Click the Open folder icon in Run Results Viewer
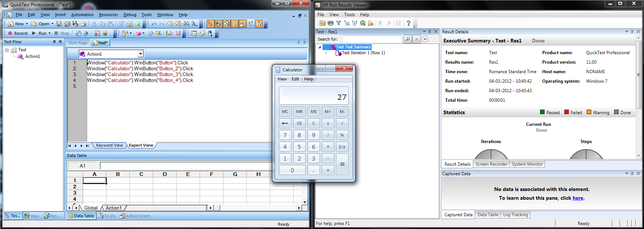Screen dimensions: 644x229 tap(322, 23)
